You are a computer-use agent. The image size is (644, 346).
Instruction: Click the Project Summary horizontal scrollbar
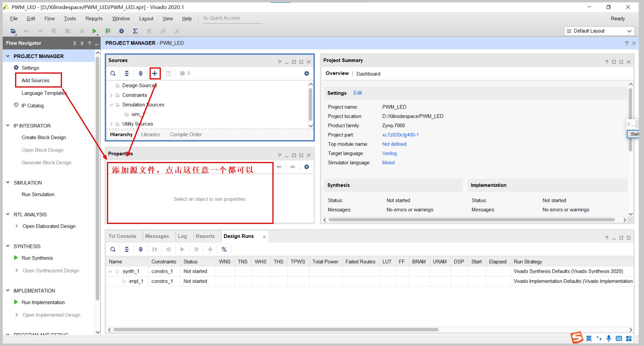click(472, 220)
